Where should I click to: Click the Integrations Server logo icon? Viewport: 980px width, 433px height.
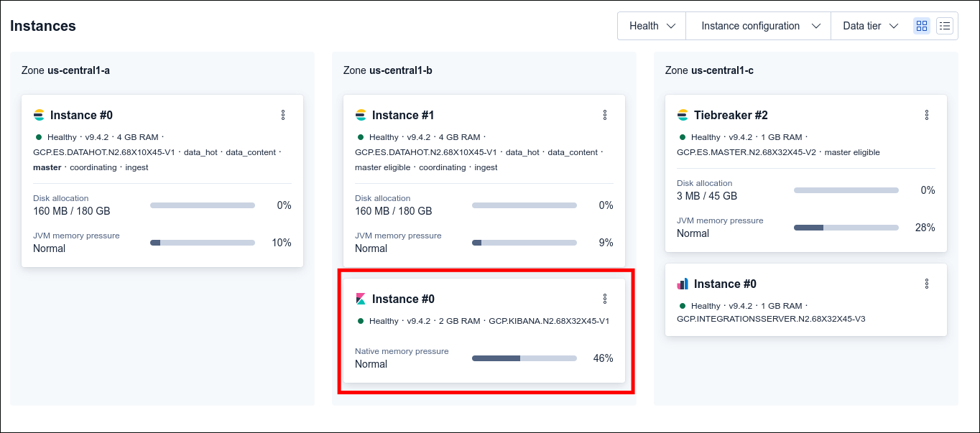pos(683,284)
